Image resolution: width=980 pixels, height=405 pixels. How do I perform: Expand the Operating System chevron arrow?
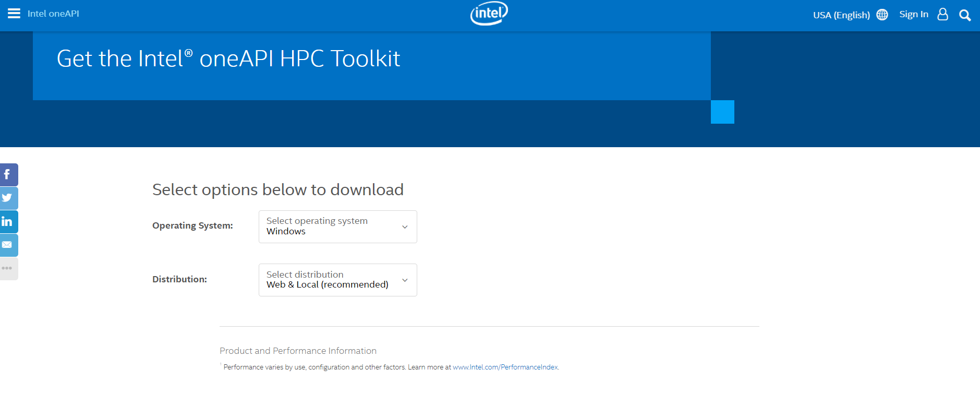(405, 227)
